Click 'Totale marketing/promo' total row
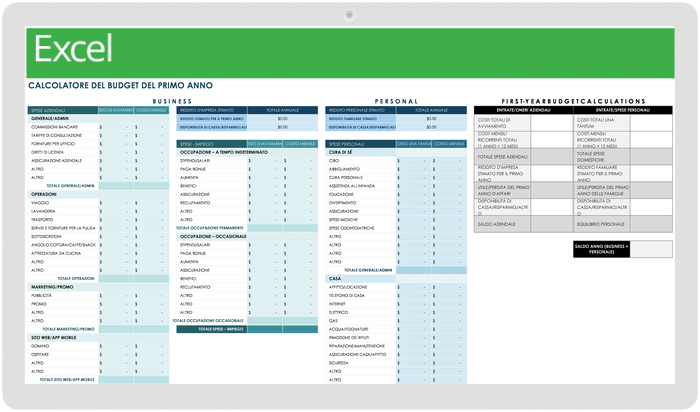The height and width of the screenshot is (412, 700). [x=98, y=329]
